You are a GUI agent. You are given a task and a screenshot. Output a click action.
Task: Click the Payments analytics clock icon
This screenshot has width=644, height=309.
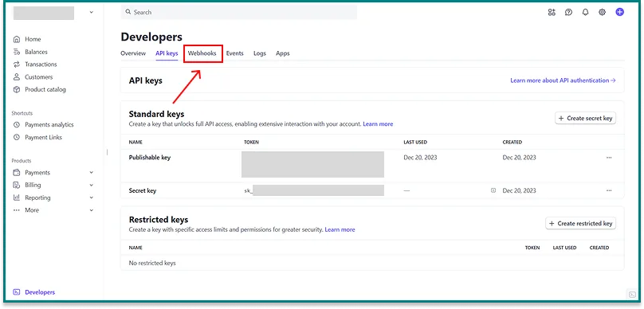click(x=17, y=125)
